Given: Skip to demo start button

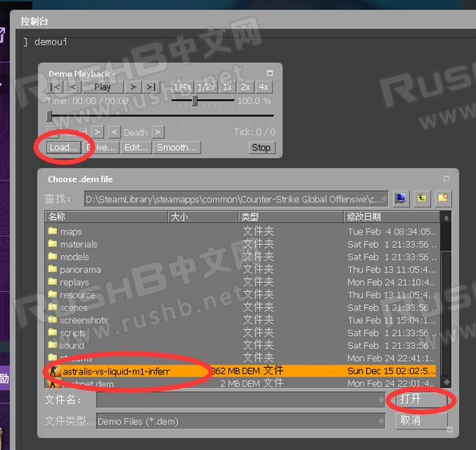Looking at the screenshot, I should point(56,86).
